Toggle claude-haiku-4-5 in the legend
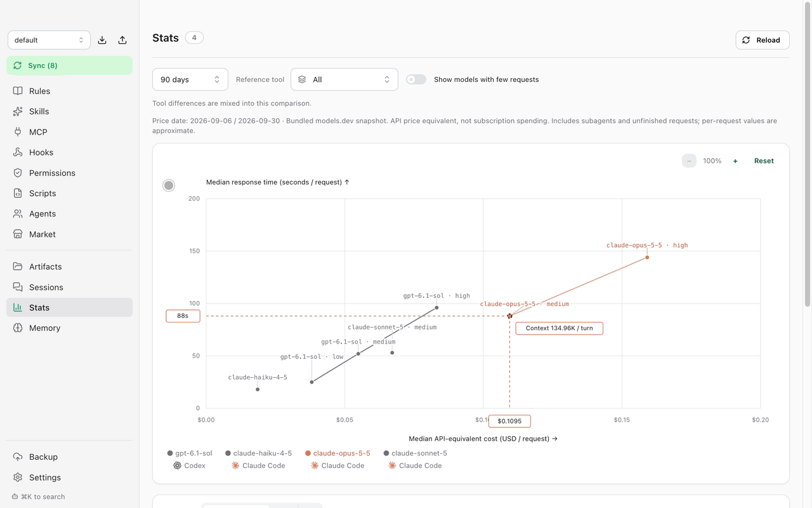This screenshot has width=812, height=508. [258, 453]
